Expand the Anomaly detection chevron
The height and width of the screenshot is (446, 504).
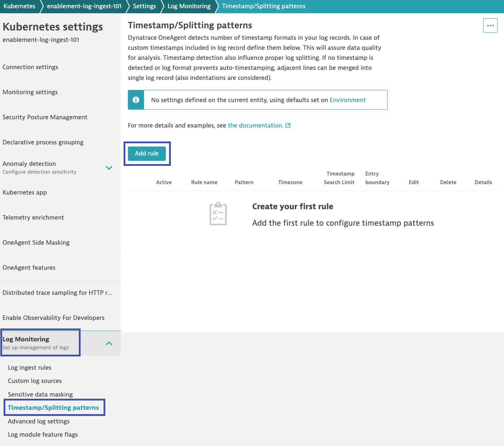(109, 168)
